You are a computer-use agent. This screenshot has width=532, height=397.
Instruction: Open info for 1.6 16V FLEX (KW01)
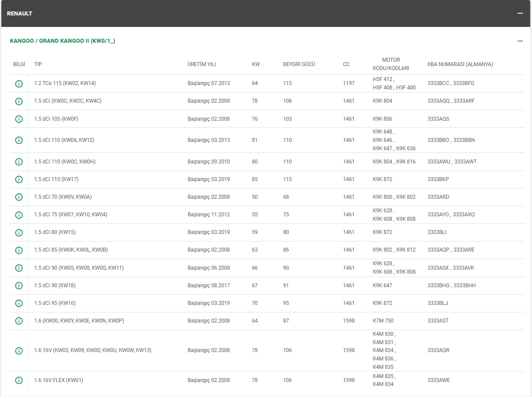point(19,380)
